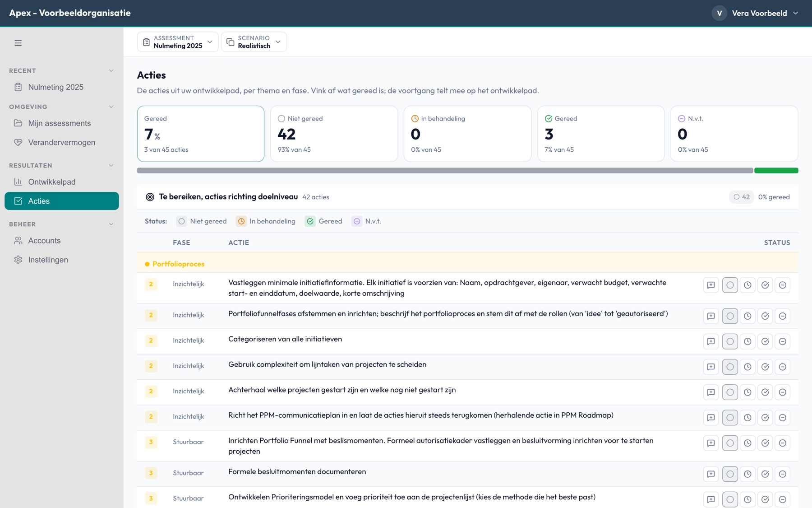The height and width of the screenshot is (508, 812).
Task: Collapse the RESULTATEN sidebar section
Action: 111,165
